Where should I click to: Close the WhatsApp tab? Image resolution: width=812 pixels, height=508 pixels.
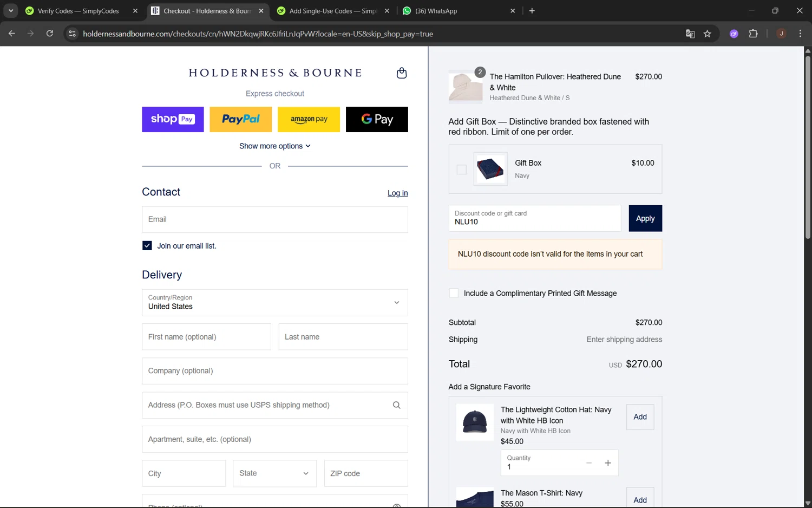(513, 11)
